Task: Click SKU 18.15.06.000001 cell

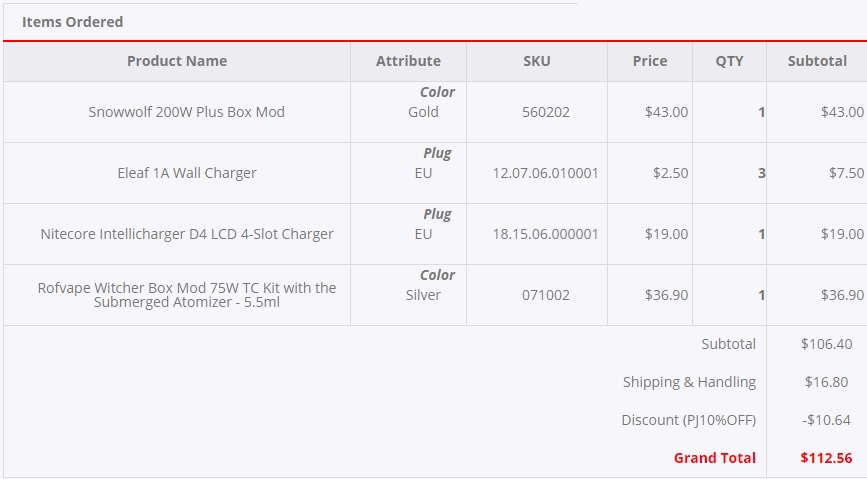Action: (x=546, y=234)
